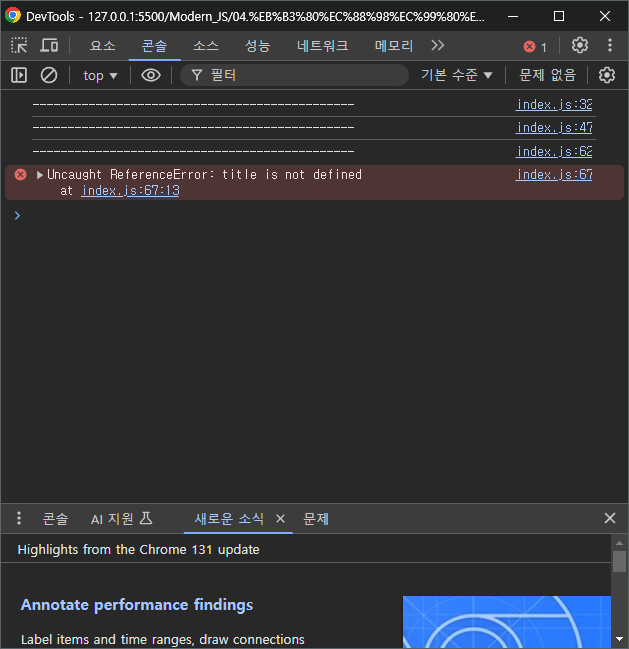
Task: Toggle the console sidebar panel icon
Action: [19, 75]
